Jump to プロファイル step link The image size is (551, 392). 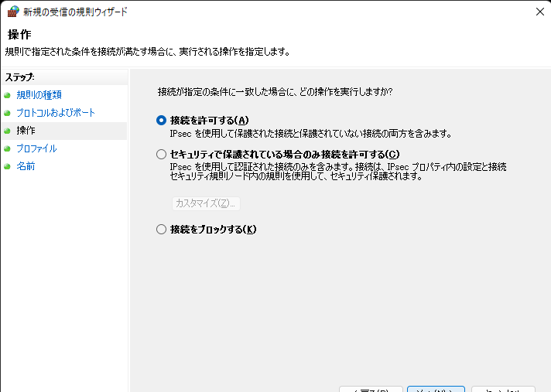(x=36, y=148)
